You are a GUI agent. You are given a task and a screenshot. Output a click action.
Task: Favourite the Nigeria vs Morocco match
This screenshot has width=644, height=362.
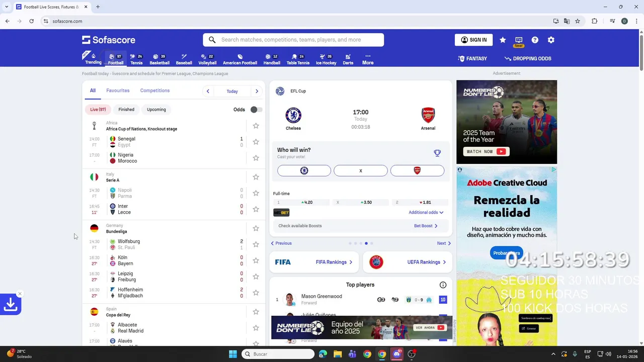coord(256,158)
